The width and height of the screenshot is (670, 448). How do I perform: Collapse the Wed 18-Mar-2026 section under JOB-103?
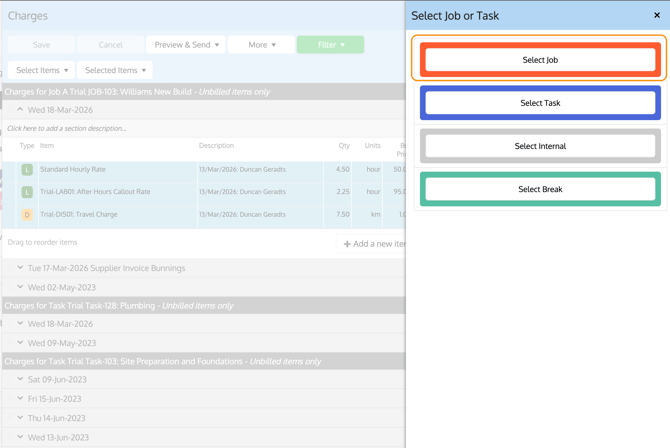tap(20, 110)
